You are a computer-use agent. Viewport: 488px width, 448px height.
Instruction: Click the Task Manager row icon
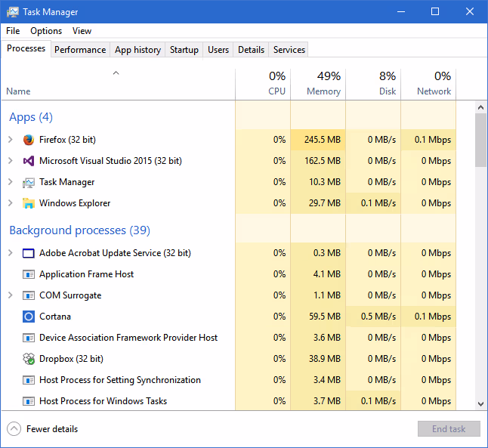(x=28, y=182)
